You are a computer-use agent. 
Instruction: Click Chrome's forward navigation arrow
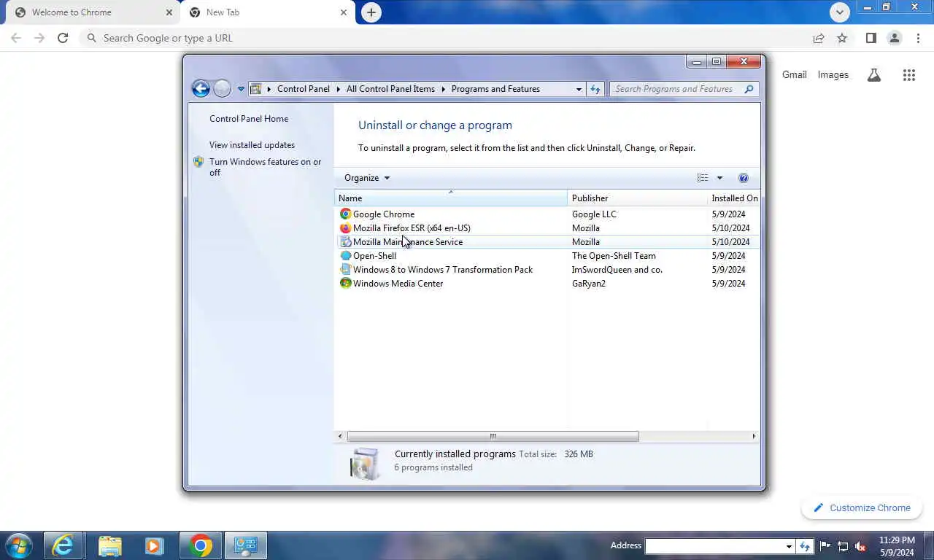[39, 38]
